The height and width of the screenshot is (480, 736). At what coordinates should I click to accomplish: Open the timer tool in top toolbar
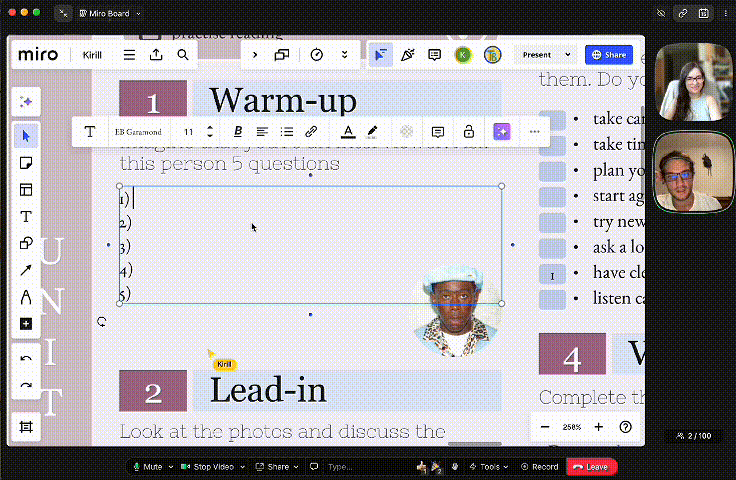[317, 55]
